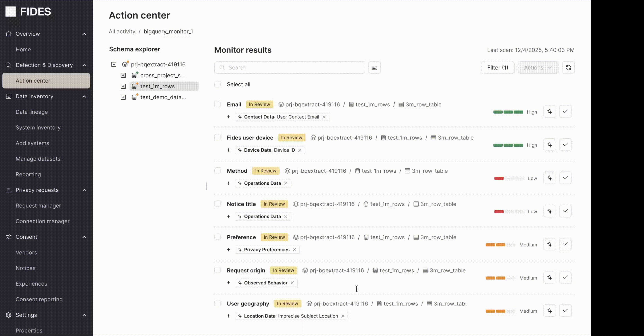Click the Detection & Discovery magnifier icon
644x336 pixels.
tap(8, 65)
